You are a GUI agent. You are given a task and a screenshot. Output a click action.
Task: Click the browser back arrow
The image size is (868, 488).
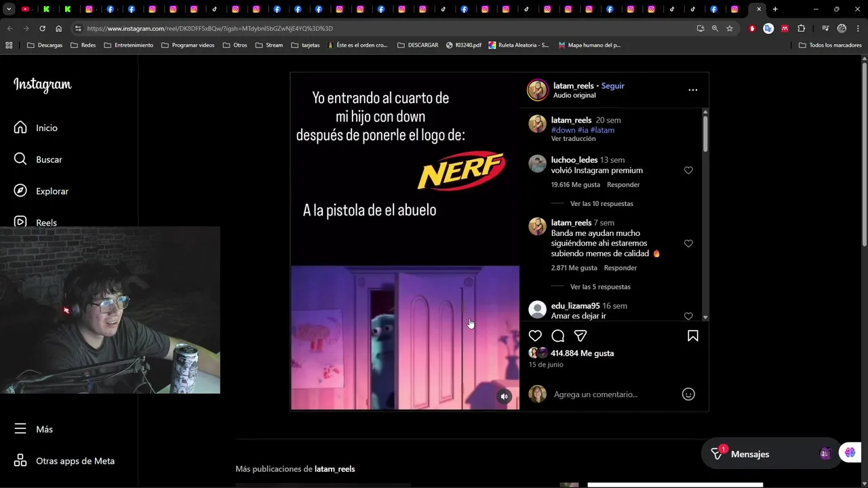pyautogui.click(x=9, y=28)
